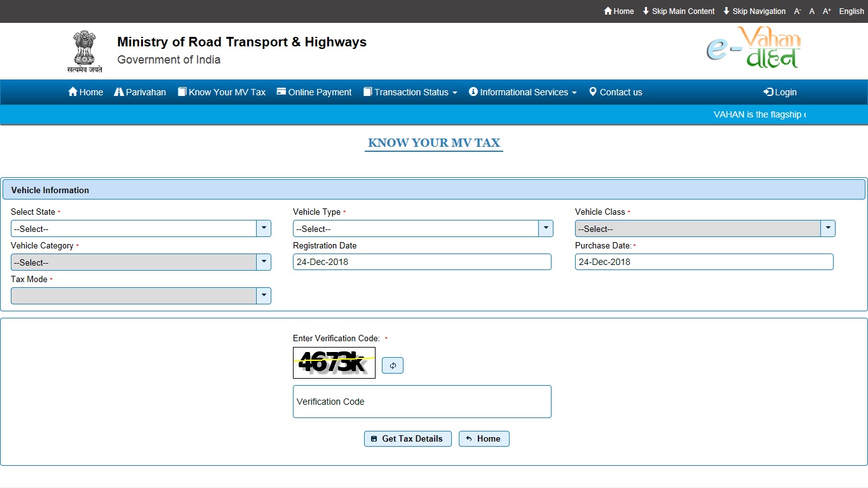Decrease font size with A- icon

coord(797,11)
